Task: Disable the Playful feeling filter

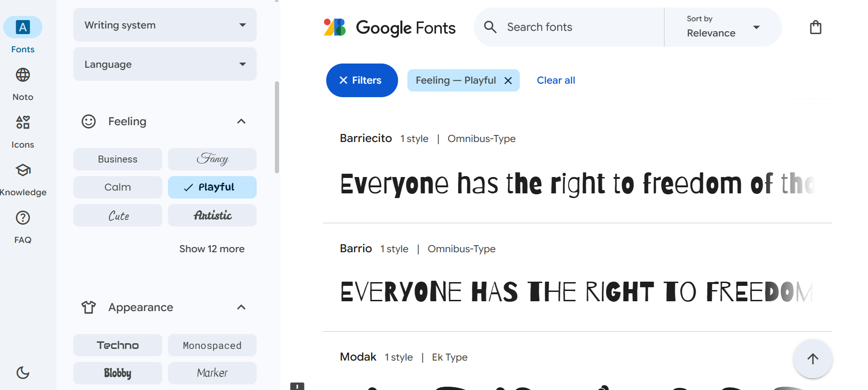Action: [212, 187]
